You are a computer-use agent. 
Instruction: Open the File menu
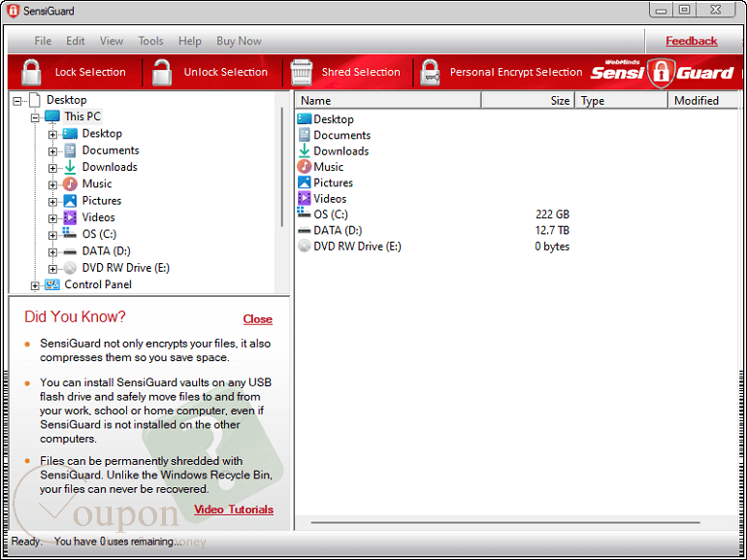(43, 41)
